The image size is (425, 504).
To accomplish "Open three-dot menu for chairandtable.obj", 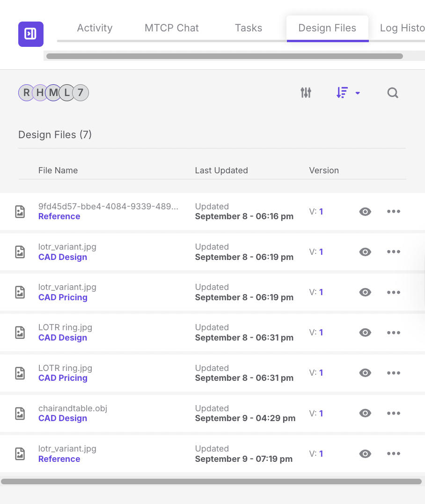I will point(393,413).
